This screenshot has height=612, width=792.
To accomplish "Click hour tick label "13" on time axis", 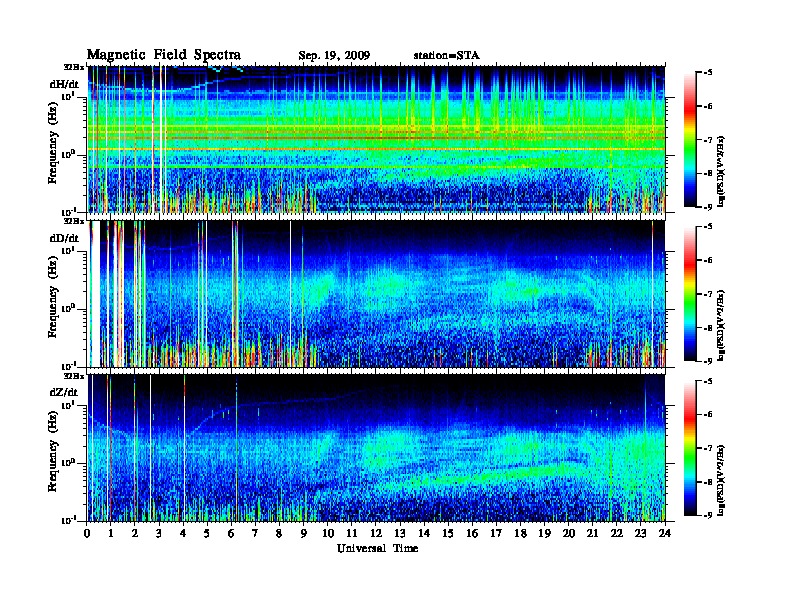I will [x=400, y=534].
